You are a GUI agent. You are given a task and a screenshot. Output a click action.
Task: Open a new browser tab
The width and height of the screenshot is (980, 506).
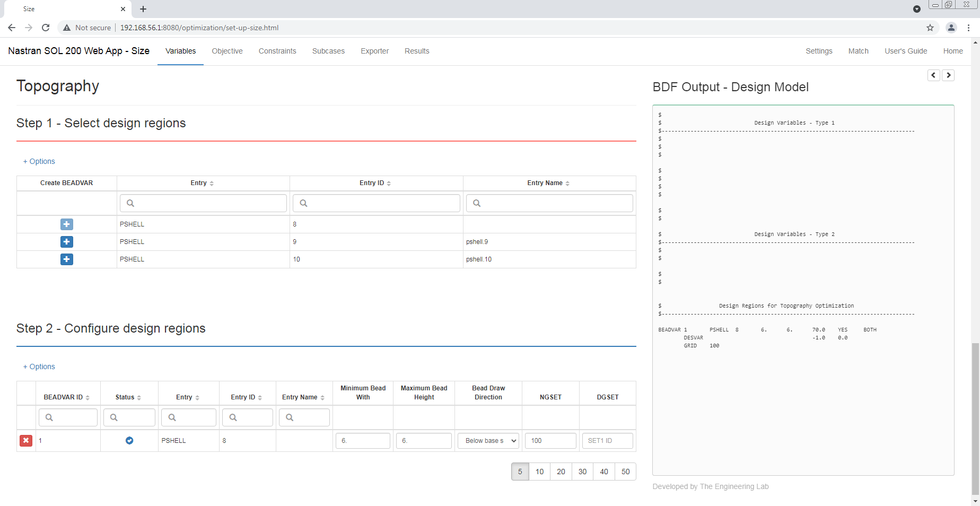pyautogui.click(x=143, y=9)
